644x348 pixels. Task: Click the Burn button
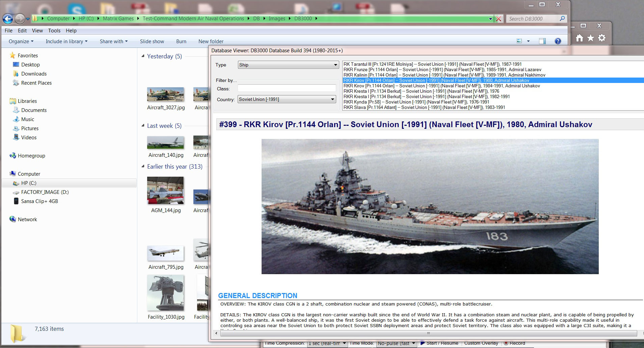point(181,41)
